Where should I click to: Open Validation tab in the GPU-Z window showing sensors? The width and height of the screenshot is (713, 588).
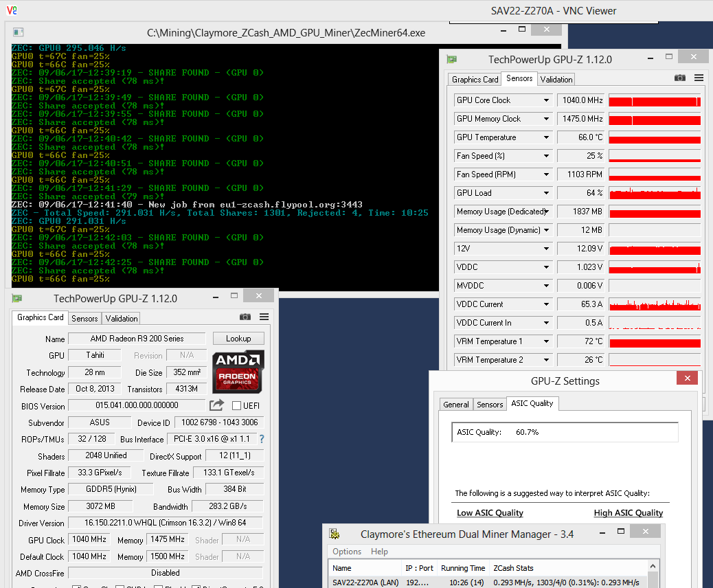[556, 80]
